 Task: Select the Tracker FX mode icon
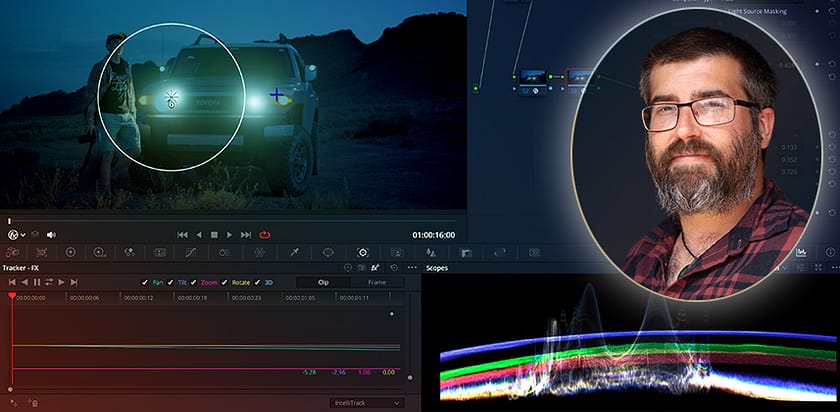[x=376, y=267]
